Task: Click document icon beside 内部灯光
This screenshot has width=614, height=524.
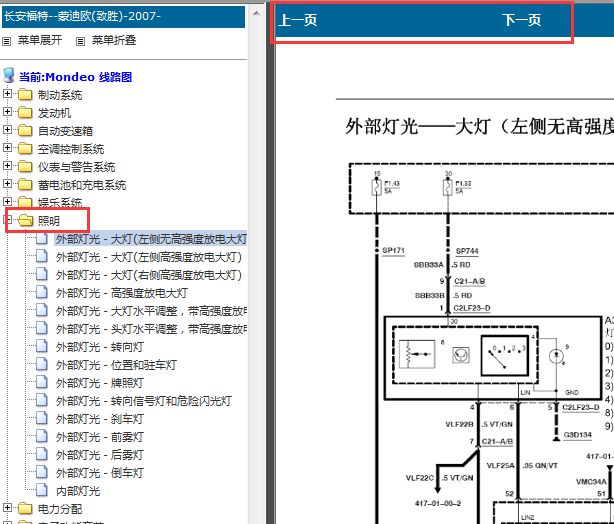Action: 42,490
